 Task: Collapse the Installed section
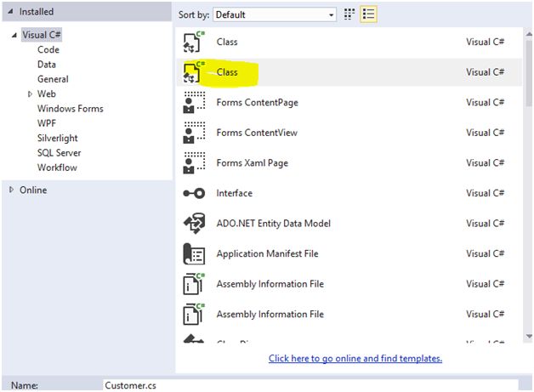coord(11,12)
